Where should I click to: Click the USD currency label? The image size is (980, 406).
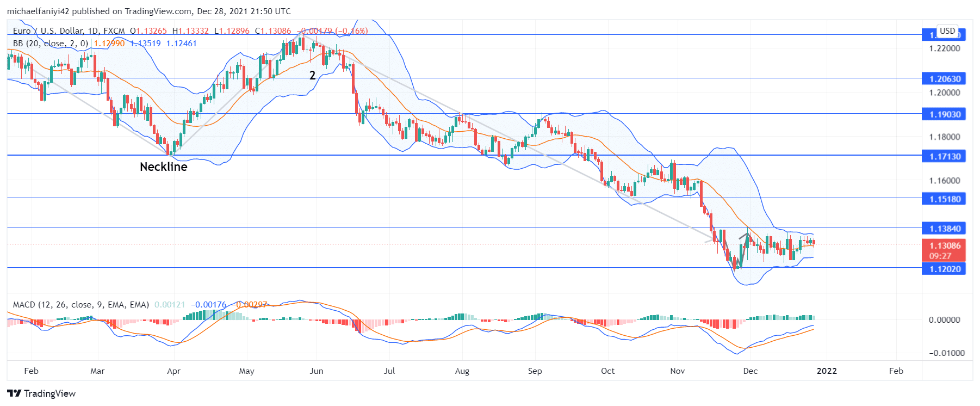[948, 31]
